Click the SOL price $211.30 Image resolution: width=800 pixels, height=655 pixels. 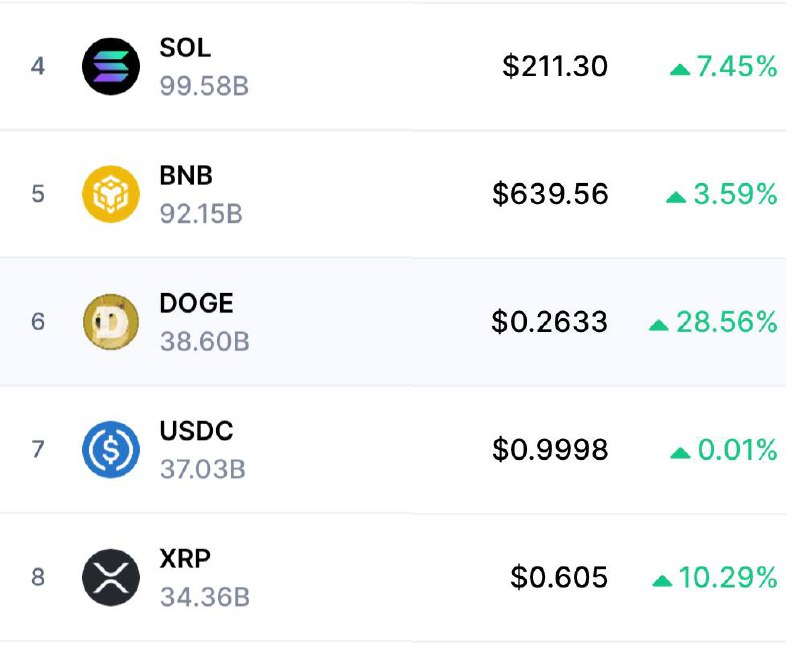(x=555, y=66)
